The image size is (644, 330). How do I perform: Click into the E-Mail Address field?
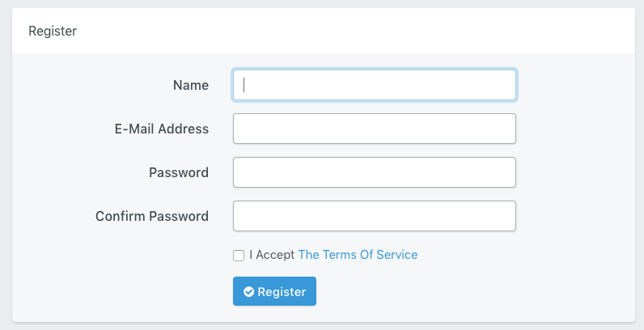tap(374, 129)
